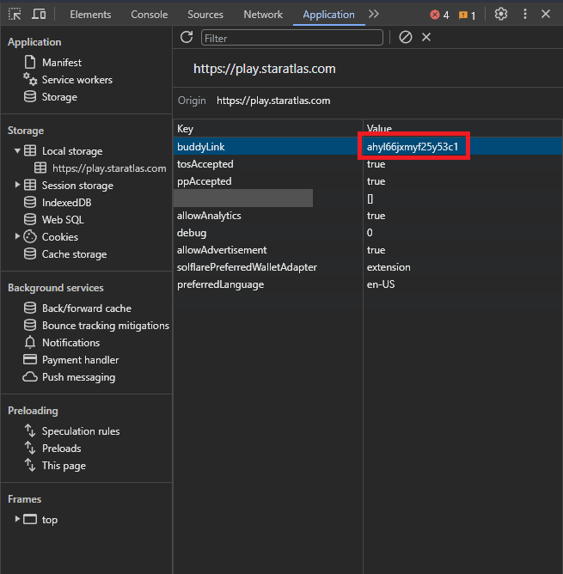Image resolution: width=563 pixels, height=574 pixels.
Task: Select the tosAccepted row
Action: coord(368,164)
